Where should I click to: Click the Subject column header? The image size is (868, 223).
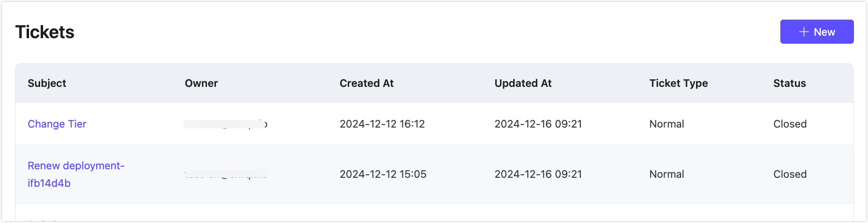(x=47, y=83)
